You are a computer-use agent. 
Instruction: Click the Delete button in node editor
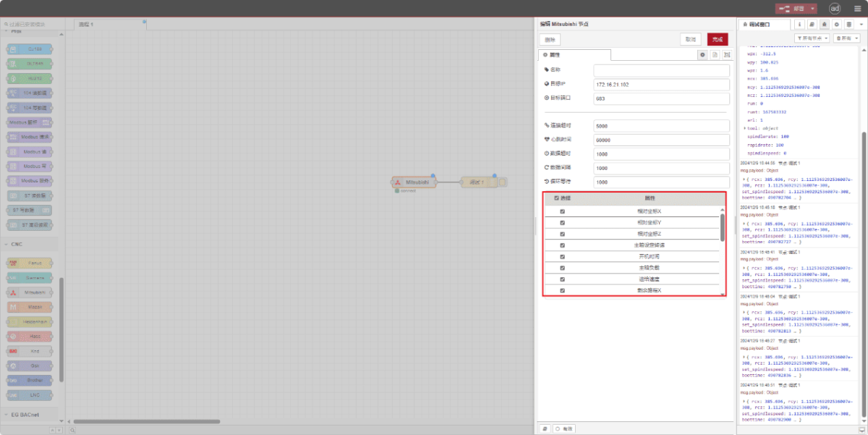[550, 39]
